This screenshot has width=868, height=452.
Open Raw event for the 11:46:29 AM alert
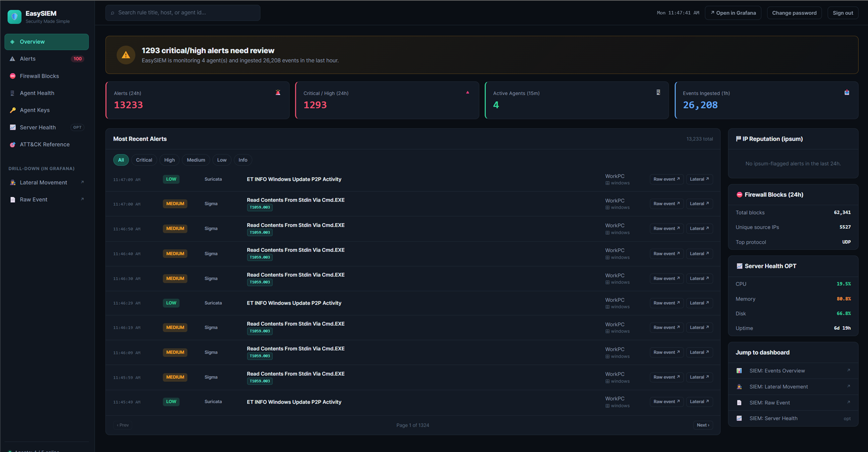[666, 303]
